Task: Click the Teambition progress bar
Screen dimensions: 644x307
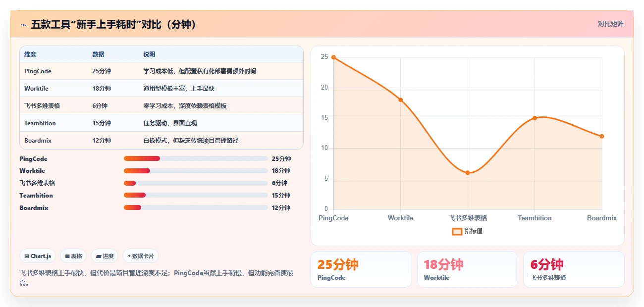Action: tap(196, 195)
